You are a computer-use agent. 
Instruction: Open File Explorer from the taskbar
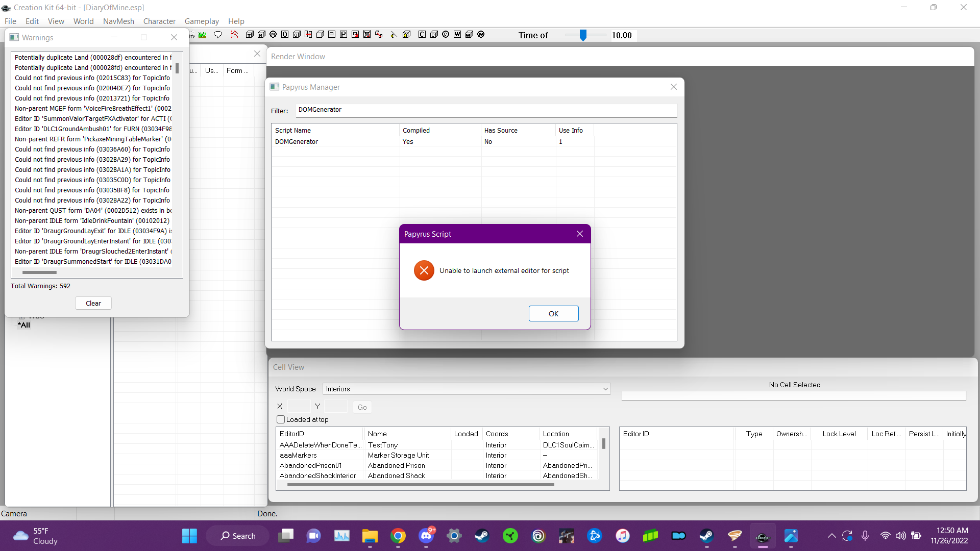370,536
